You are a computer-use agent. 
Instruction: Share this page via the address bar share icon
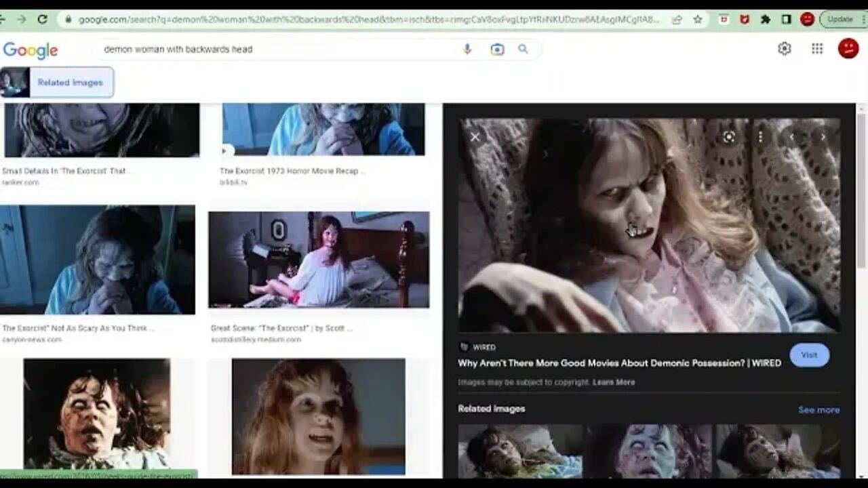point(677,20)
